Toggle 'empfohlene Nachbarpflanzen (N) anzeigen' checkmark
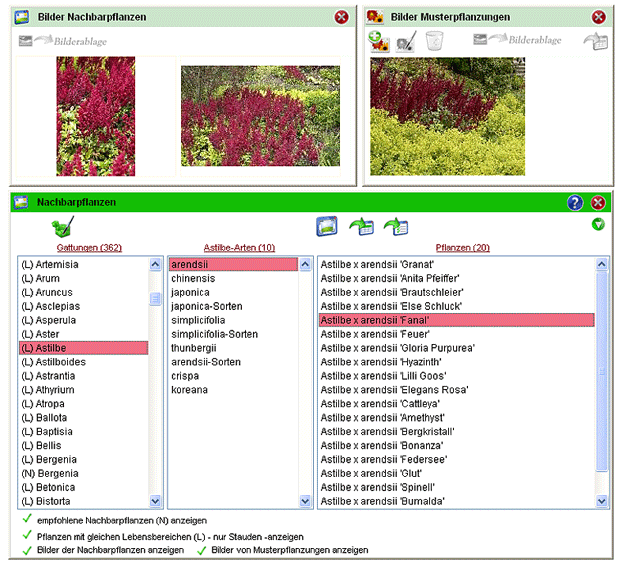This screenshot has width=630, height=567. coord(27,519)
